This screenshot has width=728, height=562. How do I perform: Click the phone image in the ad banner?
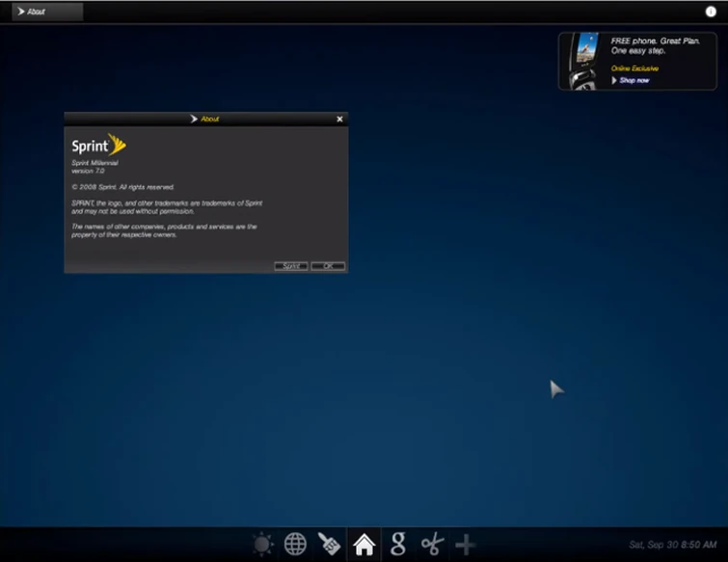click(x=584, y=61)
